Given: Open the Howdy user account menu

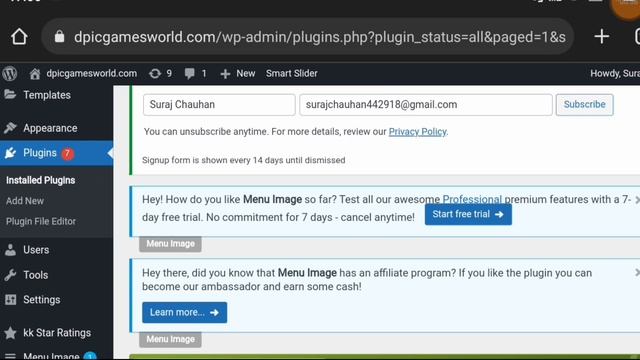Looking at the screenshot, I should point(615,73).
